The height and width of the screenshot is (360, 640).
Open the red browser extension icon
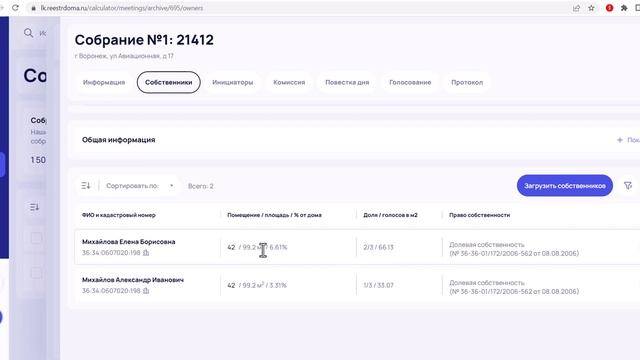click(609, 8)
